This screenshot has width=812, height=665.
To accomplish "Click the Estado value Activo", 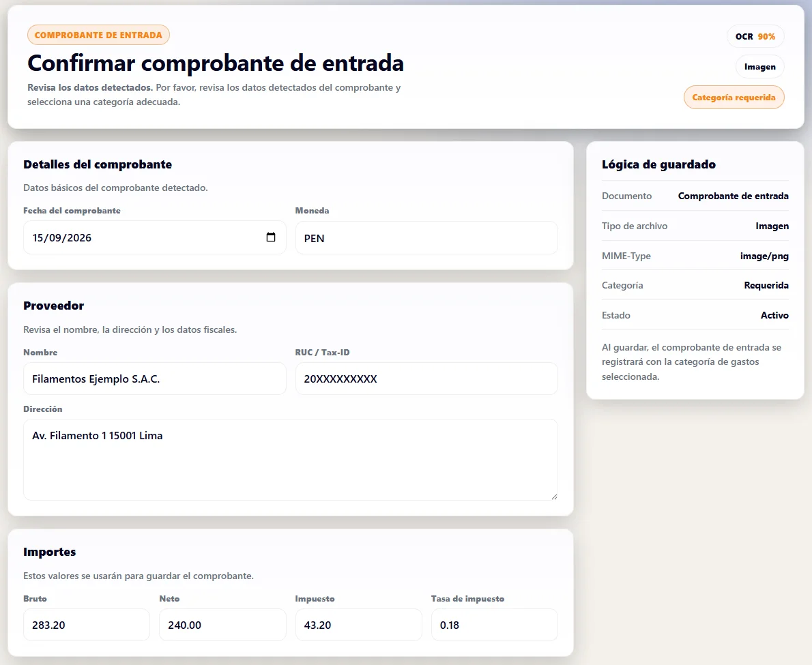I will click(774, 315).
